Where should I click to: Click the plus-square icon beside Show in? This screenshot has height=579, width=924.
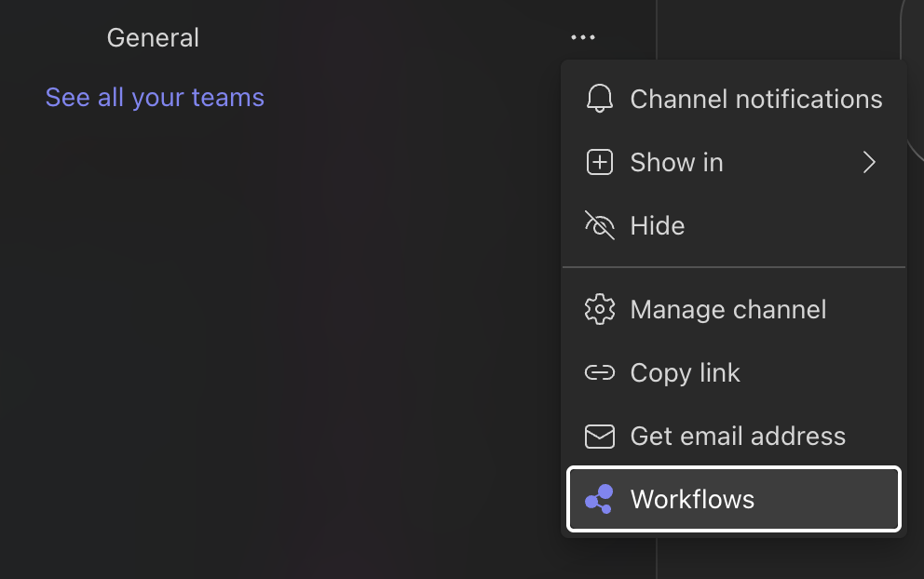click(x=599, y=162)
